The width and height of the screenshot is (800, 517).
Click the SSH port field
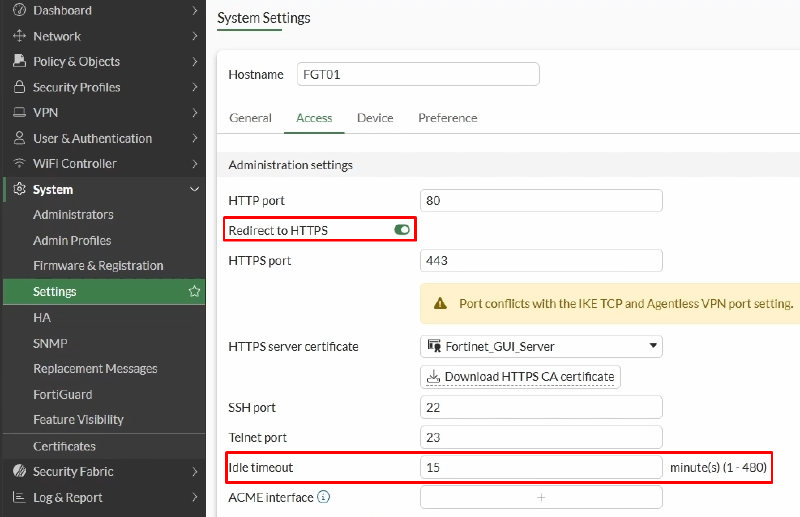point(541,407)
